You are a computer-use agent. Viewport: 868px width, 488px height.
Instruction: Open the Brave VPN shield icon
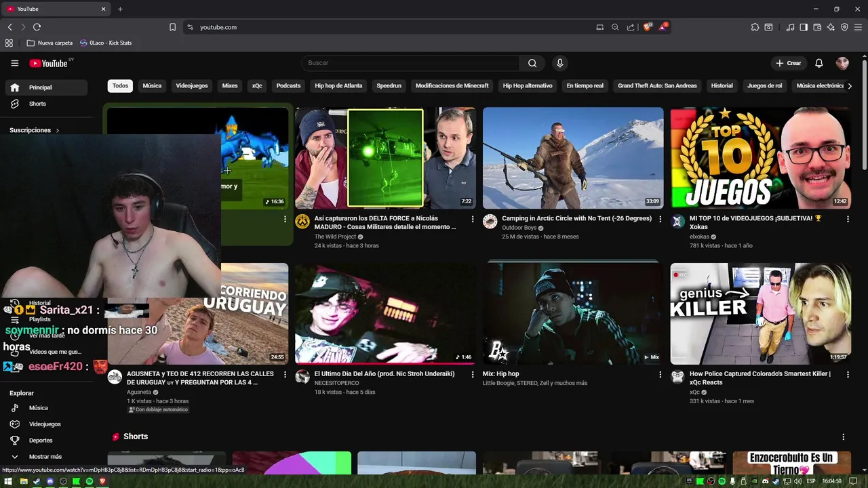click(x=844, y=27)
